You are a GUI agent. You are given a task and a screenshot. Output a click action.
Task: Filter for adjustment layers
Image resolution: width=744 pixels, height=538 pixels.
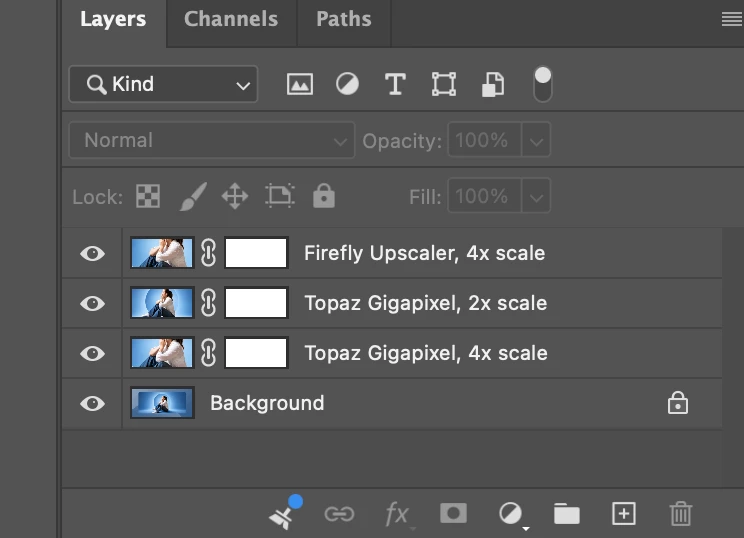pos(347,84)
